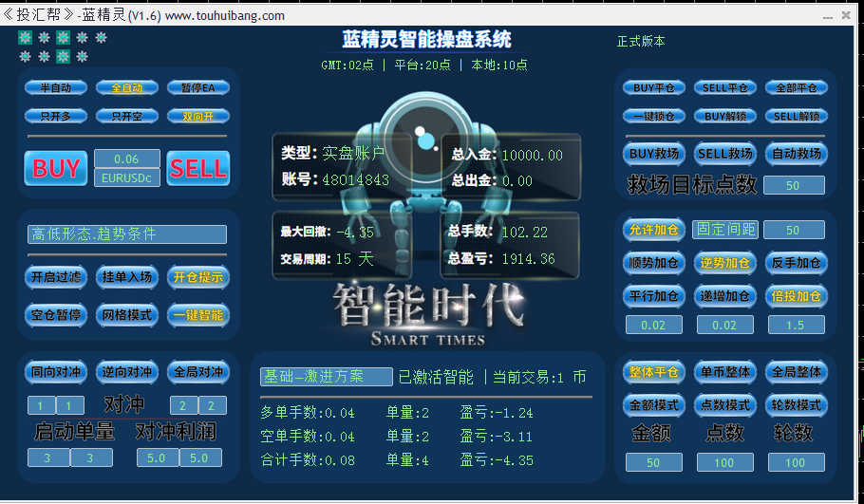Click the 一键锁仓 one-key lock button
Screen dimensions: 864x504
654,116
